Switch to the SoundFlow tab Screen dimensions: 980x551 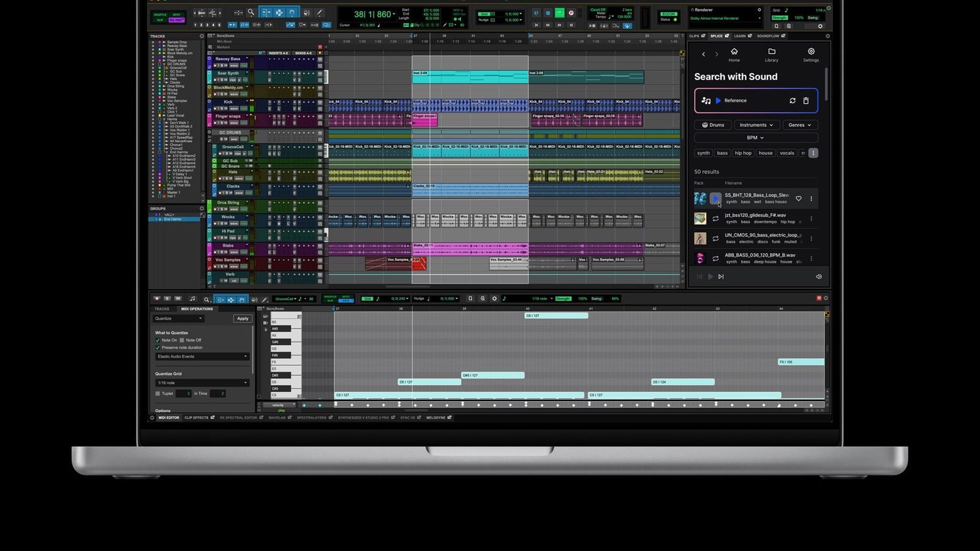point(771,36)
